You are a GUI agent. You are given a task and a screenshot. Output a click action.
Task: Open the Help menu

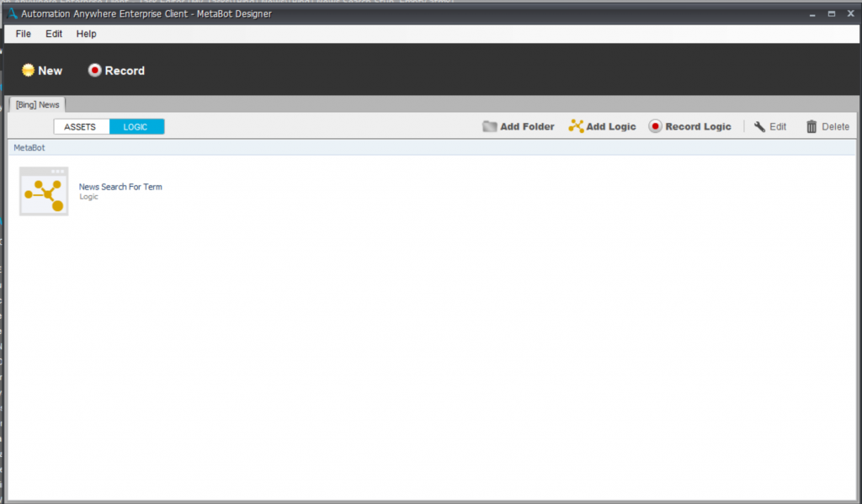click(87, 34)
